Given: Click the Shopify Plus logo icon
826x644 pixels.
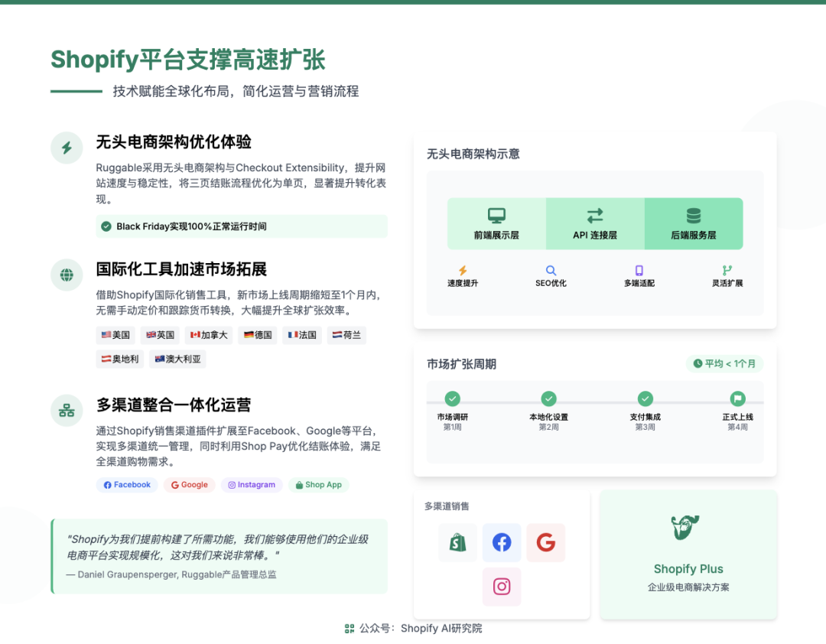Looking at the screenshot, I should point(685,528).
